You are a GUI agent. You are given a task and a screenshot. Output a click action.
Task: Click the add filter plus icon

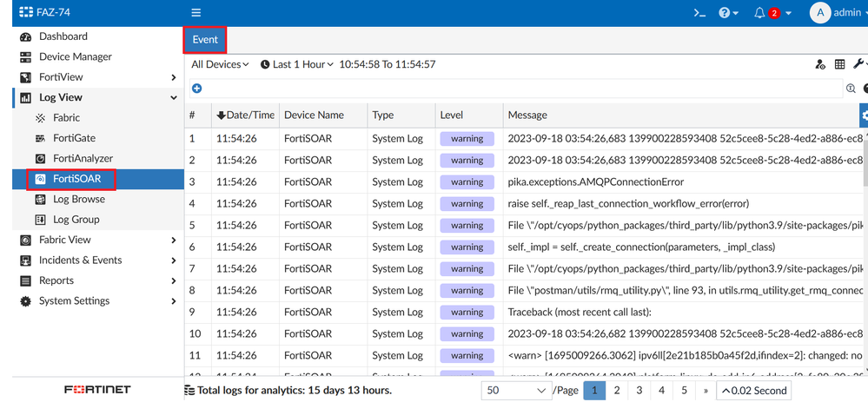196,89
